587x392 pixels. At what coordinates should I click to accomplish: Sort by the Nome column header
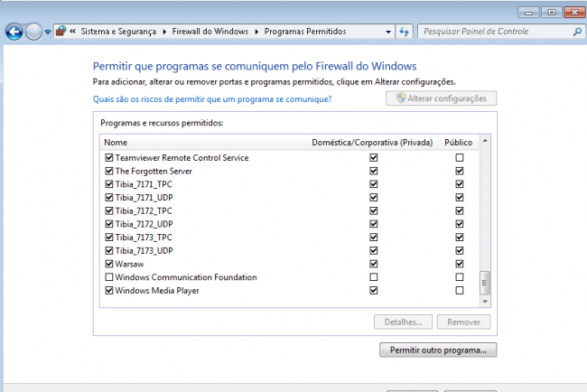pyautogui.click(x=203, y=143)
